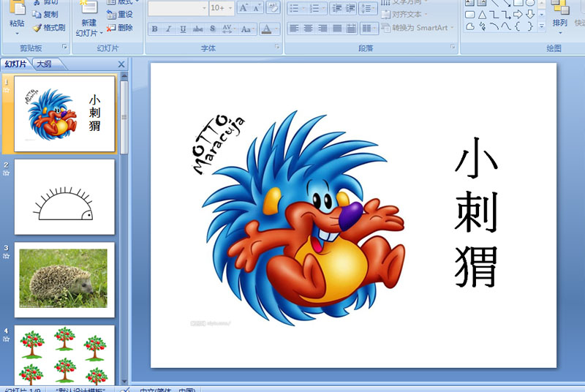585x392 pixels.
Task: Click animation star icon beside slide 2
Action: click(x=7, y=173)
